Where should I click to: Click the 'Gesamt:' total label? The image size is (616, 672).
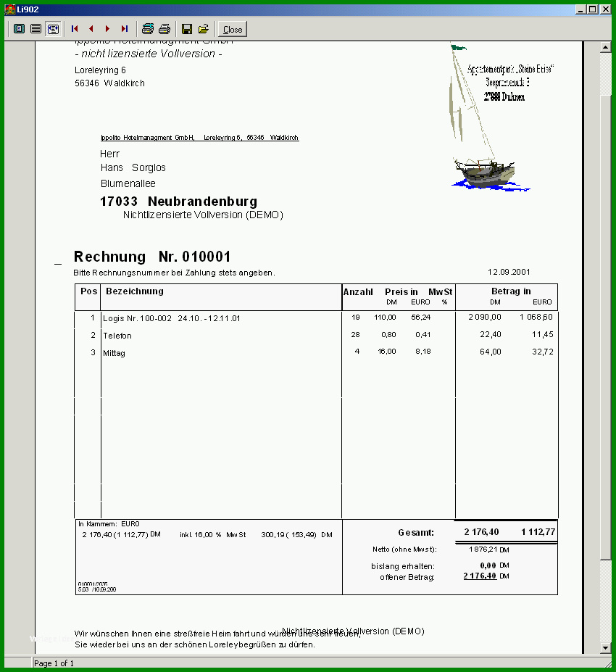point(416,533)
